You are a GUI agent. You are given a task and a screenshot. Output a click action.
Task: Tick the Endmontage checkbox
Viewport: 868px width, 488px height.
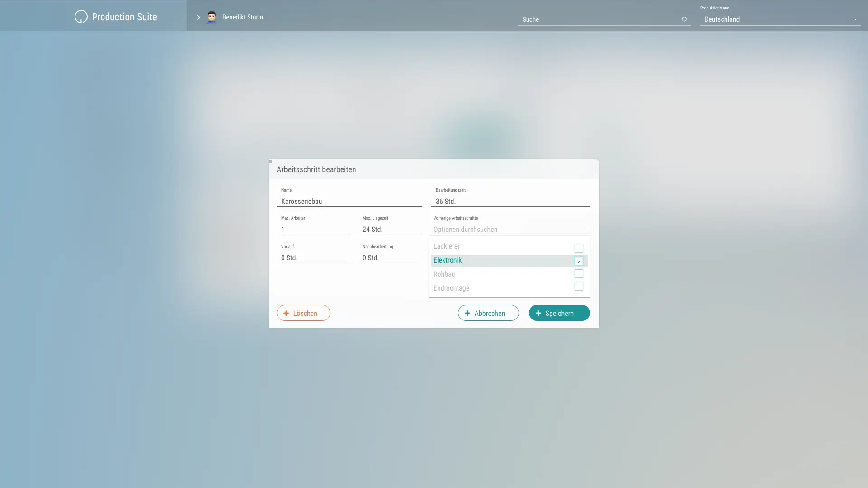[x=578, y=286]
